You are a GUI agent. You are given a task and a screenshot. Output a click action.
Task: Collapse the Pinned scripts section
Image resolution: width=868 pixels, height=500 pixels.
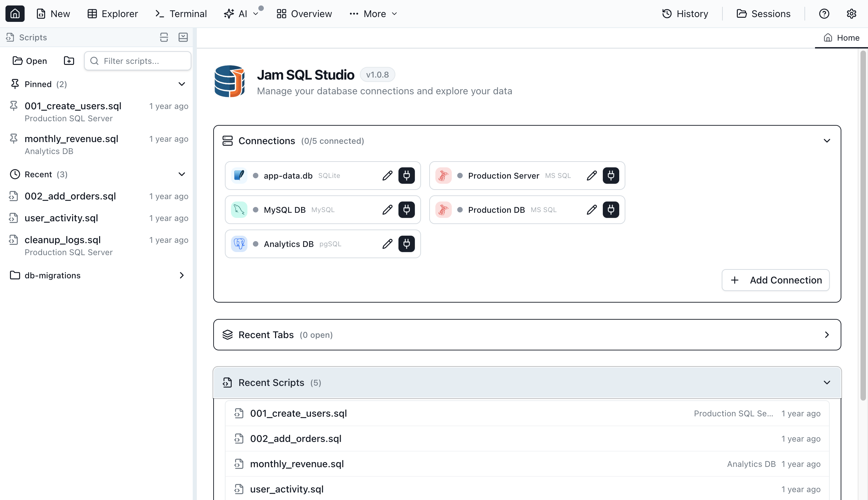tap(181, 84)
